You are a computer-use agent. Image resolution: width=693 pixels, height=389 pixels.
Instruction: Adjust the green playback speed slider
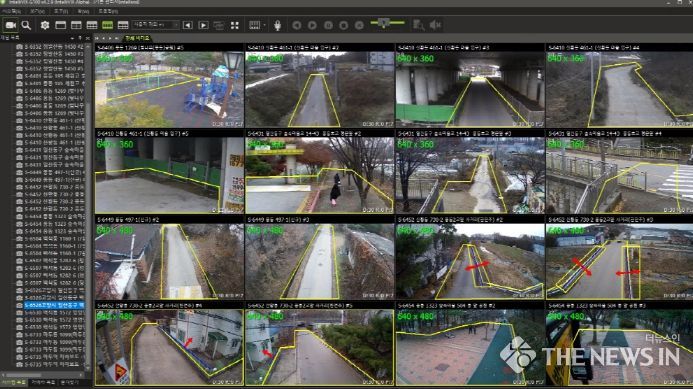(x=387, y=23)
